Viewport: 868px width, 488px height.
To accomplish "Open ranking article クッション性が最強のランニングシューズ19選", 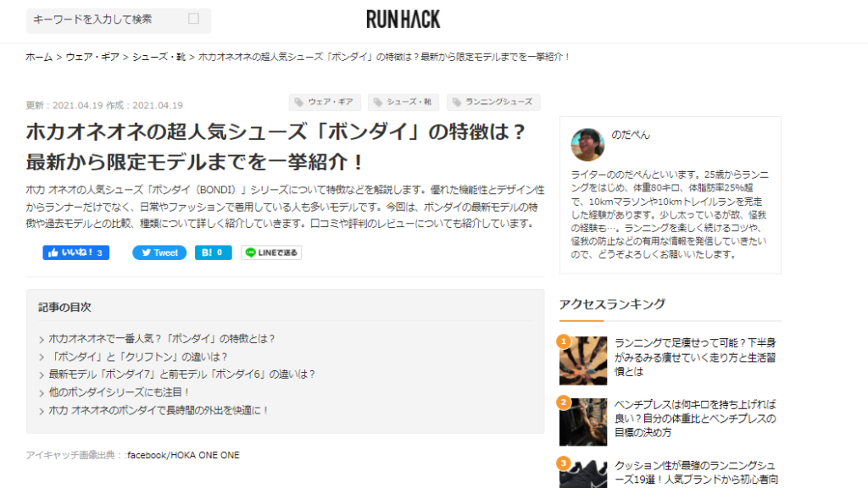I will (697, 473).
